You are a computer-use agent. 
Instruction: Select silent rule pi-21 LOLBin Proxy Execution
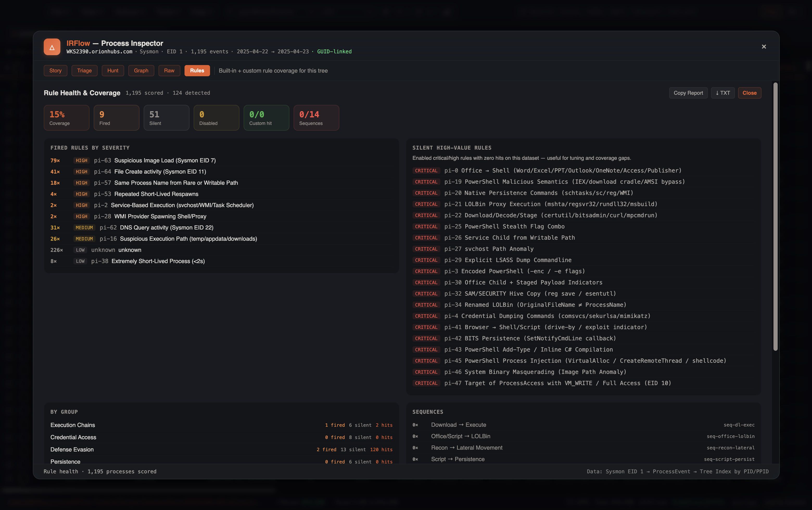tap(583, 204)
